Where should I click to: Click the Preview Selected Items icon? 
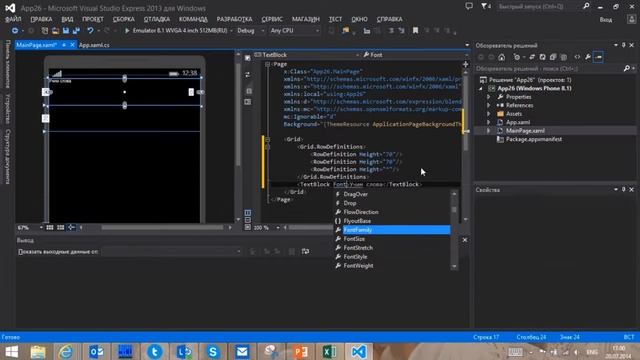pos(599,57)
